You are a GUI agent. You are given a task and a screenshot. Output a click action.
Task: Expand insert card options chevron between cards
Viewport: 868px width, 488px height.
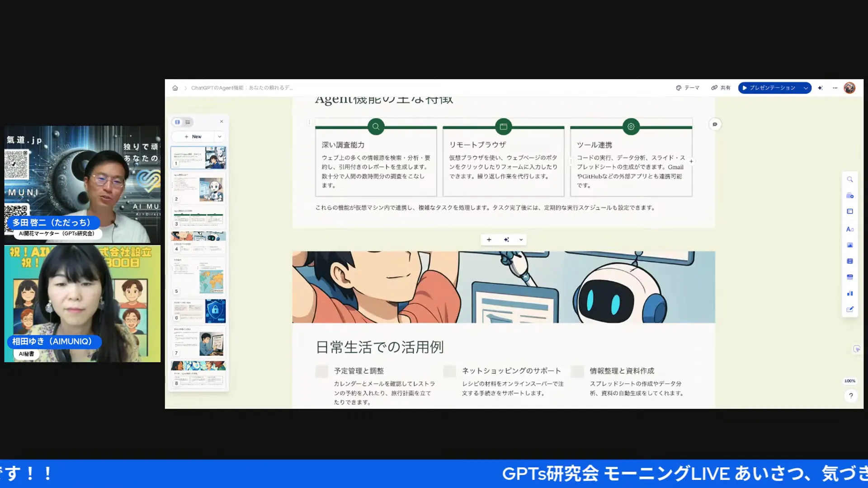point(521,240)
